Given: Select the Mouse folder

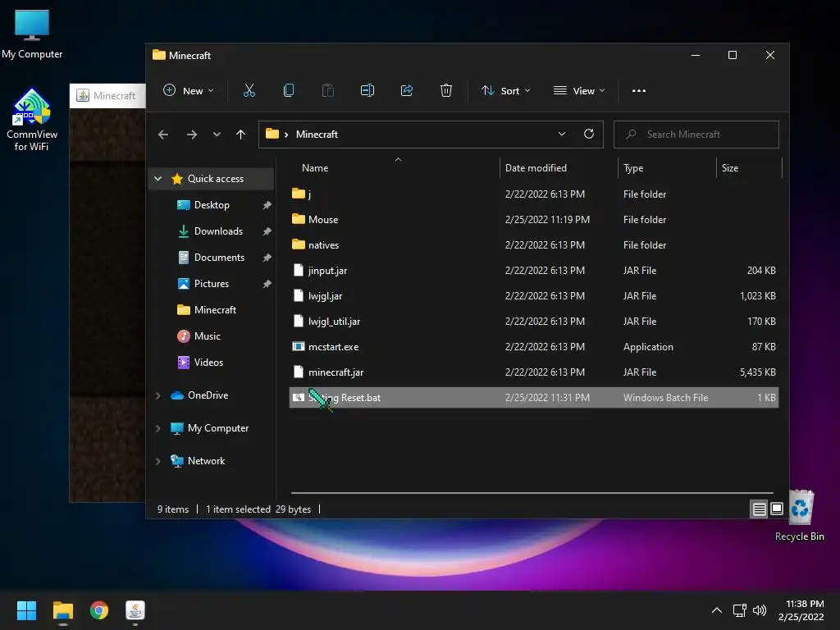Looking at the screenshot, I should coord(533,220).
